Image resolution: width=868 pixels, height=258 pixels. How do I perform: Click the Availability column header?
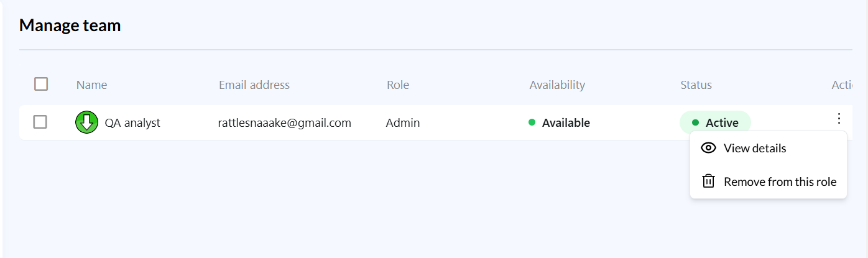coord(556,85)
